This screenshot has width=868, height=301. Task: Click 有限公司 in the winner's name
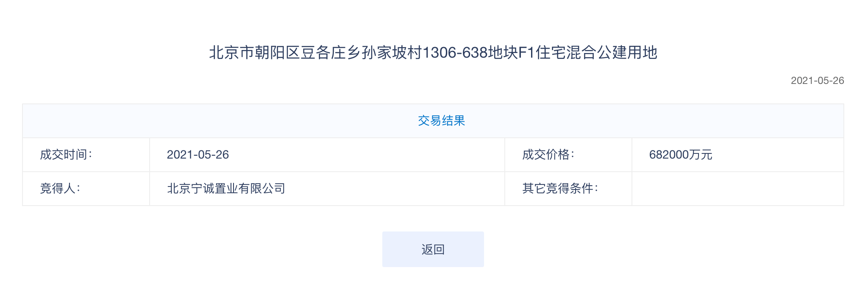pos(262,189)
